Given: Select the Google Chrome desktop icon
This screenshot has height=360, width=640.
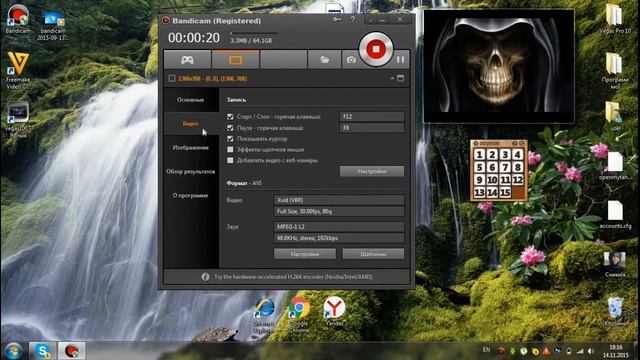Looking at the screenshot, I should pos(299,315).
